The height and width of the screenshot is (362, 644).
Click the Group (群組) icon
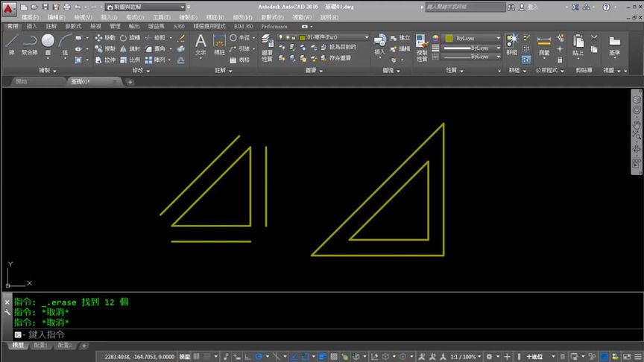point(512,45)
